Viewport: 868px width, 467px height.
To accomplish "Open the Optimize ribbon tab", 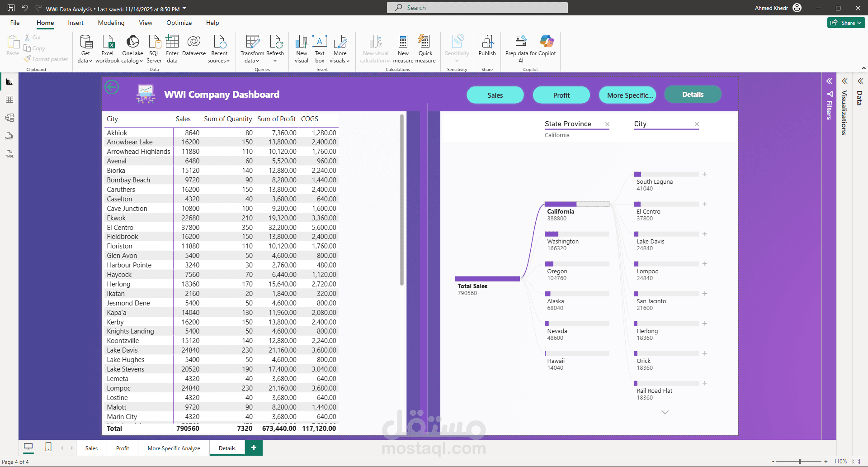I will 179,23.
